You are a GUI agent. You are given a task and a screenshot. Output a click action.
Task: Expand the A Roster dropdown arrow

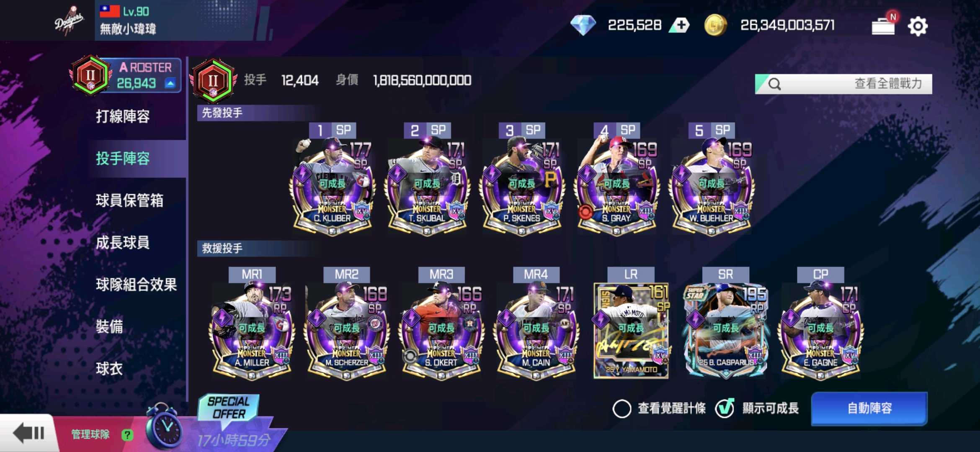point(170,83)
